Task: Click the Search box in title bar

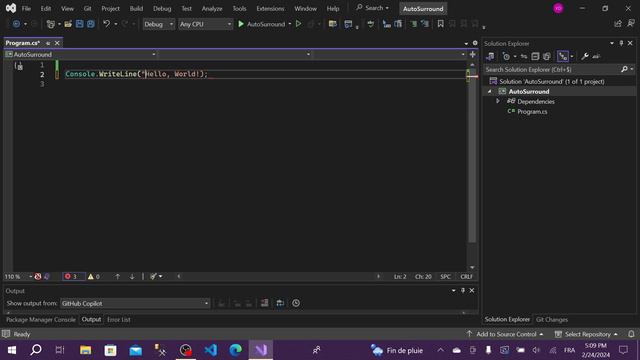Action: [x=372, y=8]
